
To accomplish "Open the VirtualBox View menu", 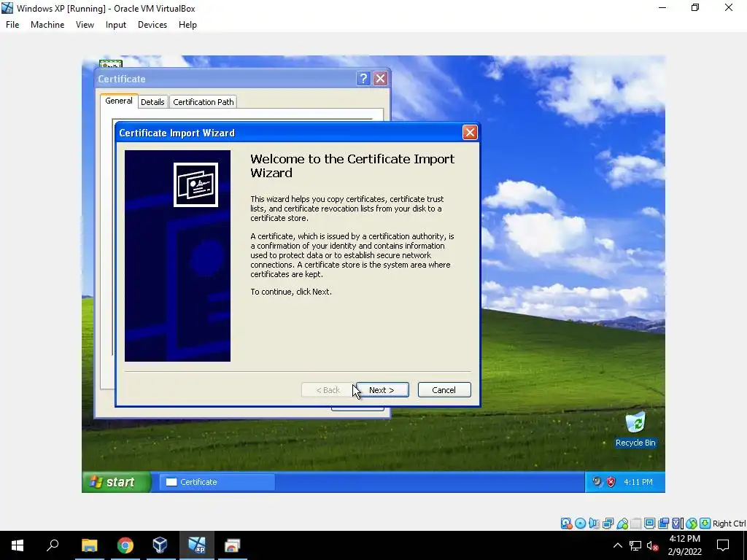I will click(85, 25).
